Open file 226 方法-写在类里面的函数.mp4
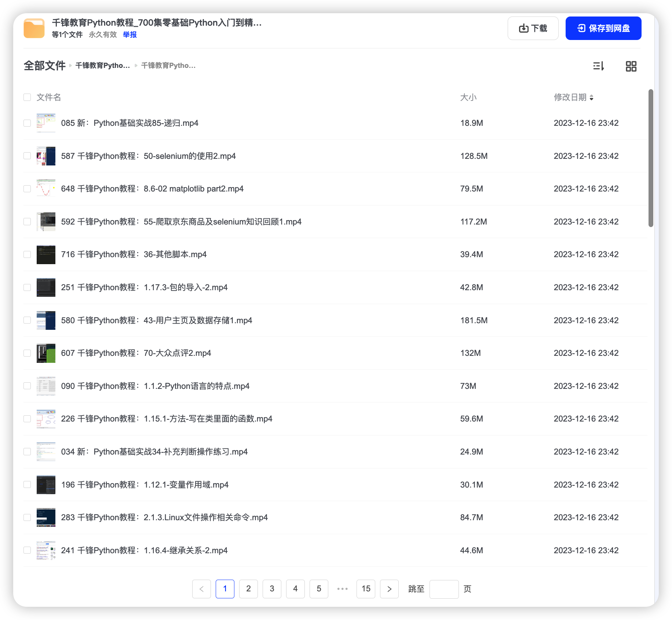This screenshot has width=672, height=620. click(x=167, y=419)
